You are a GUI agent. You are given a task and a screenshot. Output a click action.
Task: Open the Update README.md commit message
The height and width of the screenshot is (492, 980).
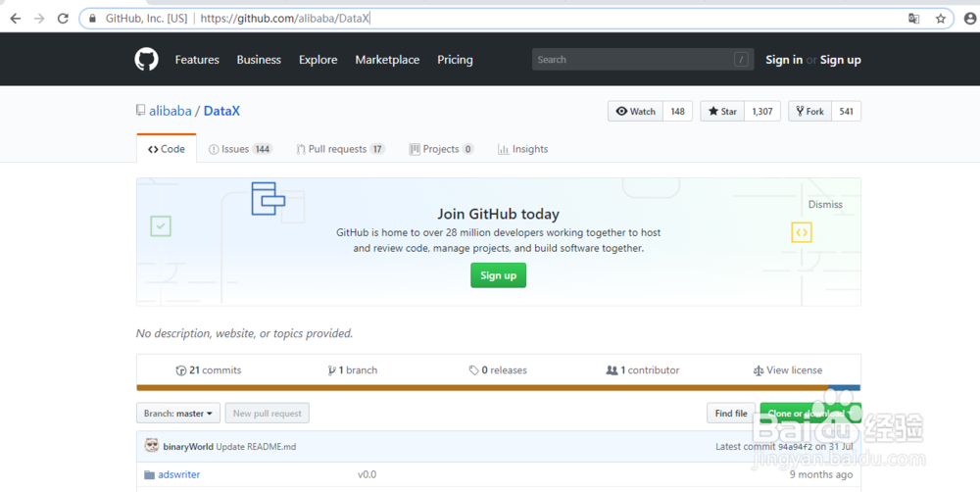256,446
